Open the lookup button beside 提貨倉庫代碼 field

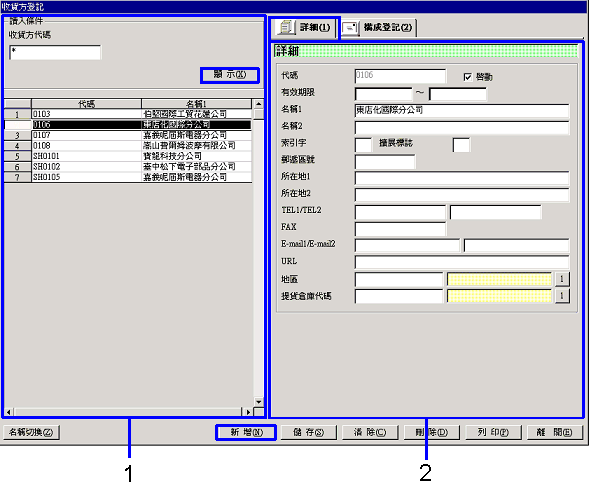[x=562, y=296]
